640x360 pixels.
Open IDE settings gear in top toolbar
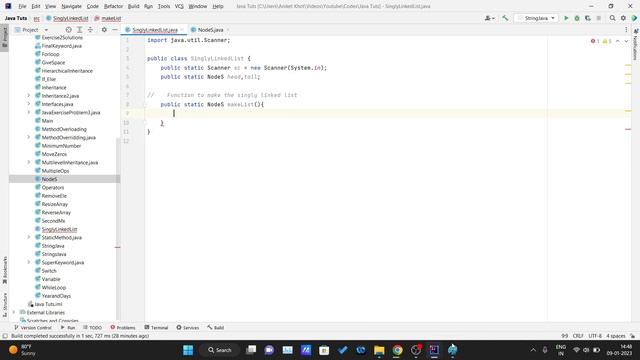[x=623, y=18]
